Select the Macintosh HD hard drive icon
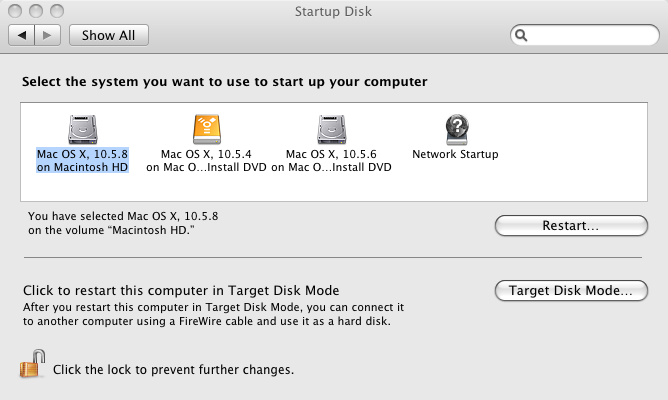The image size is (668, 400). 83,129
